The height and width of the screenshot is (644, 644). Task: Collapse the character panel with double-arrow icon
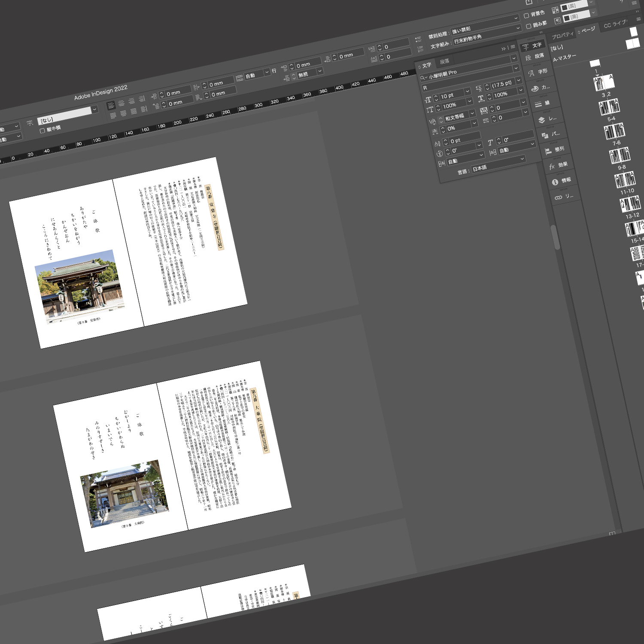[504, 49]
